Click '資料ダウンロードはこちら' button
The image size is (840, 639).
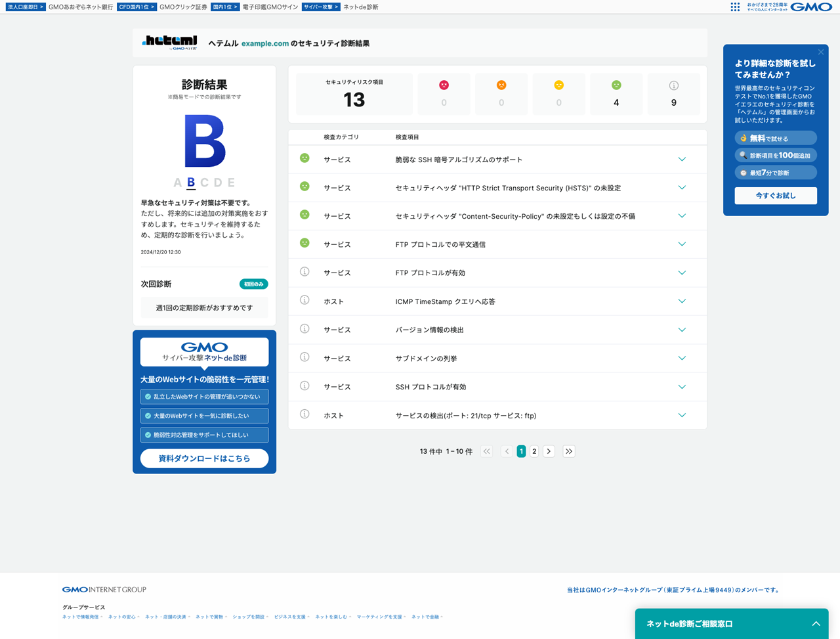pos(204,458)
